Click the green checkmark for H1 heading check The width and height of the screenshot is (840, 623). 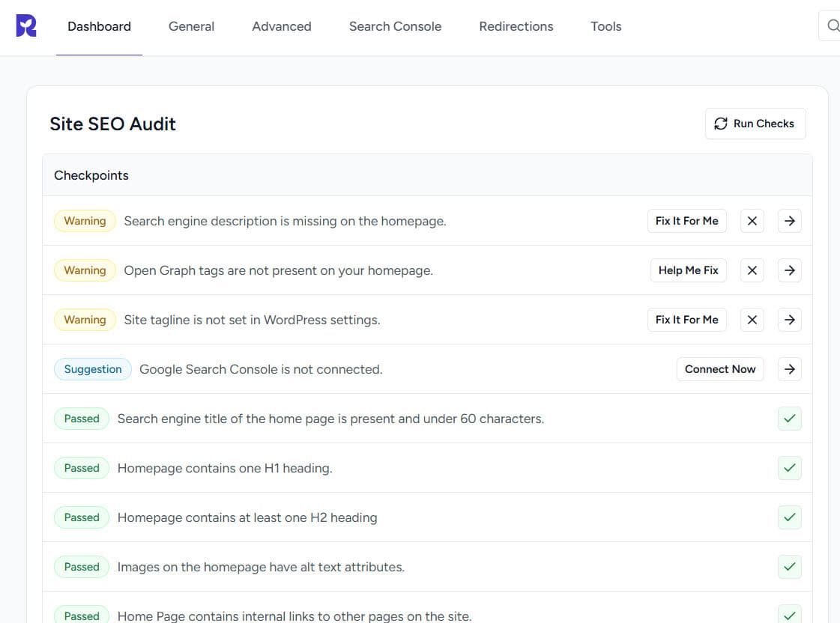tap(789, 468)
